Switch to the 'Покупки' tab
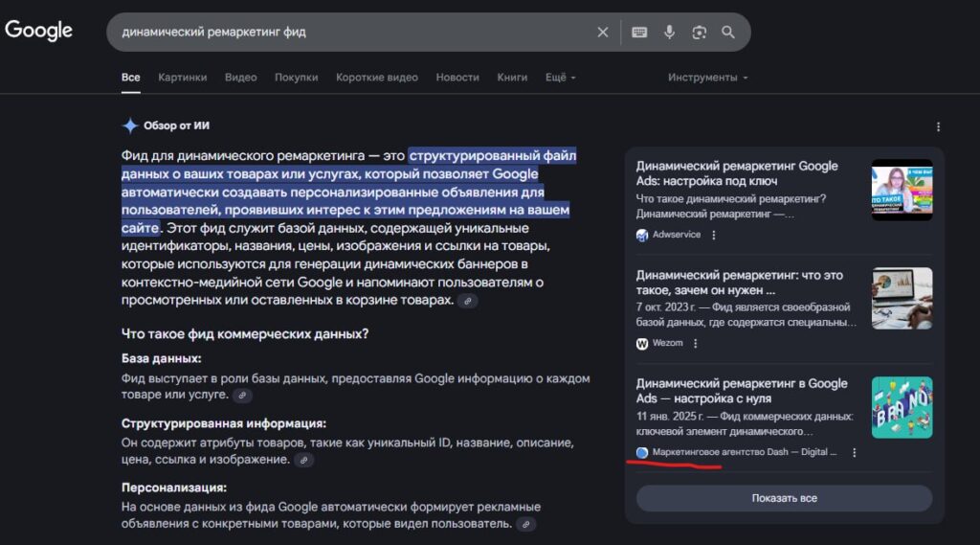Image resolution: width=980 pixels, height=545 pixels. pyautogui.click(x=297, y=78)
